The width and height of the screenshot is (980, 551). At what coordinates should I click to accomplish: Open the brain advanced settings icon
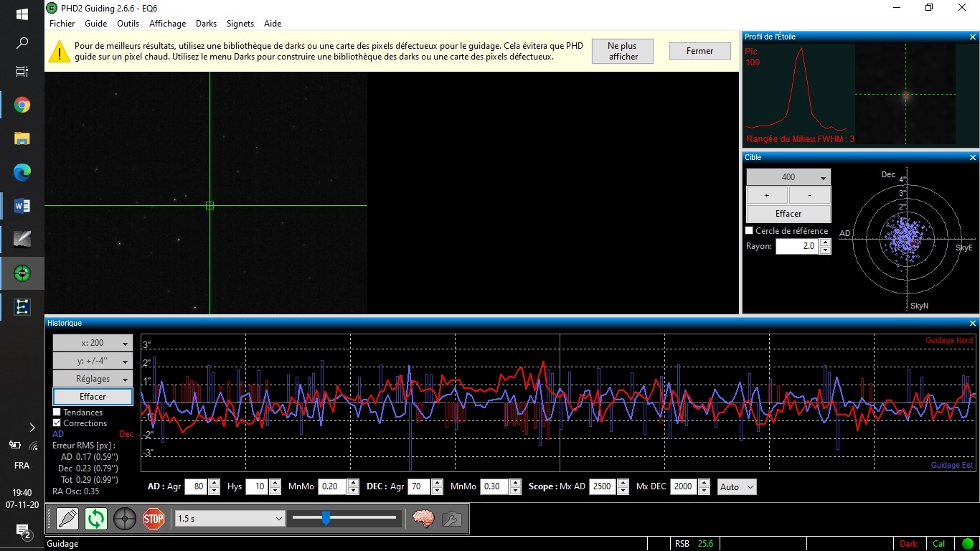tap(423, 518)
